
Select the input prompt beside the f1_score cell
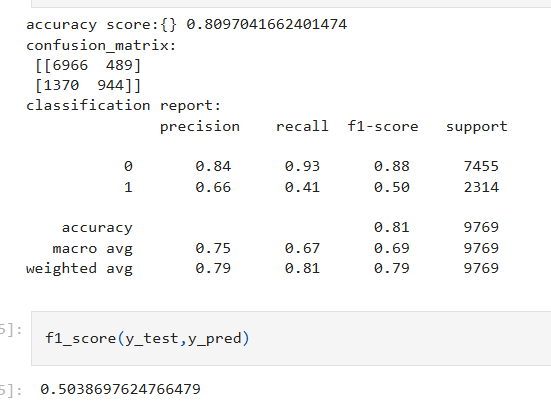[11, 330]
